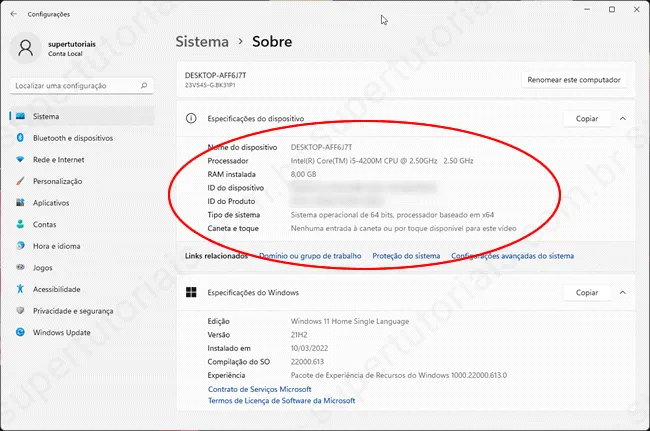
Task: Go to Jogos settings
Action: (x=82, y=267)
